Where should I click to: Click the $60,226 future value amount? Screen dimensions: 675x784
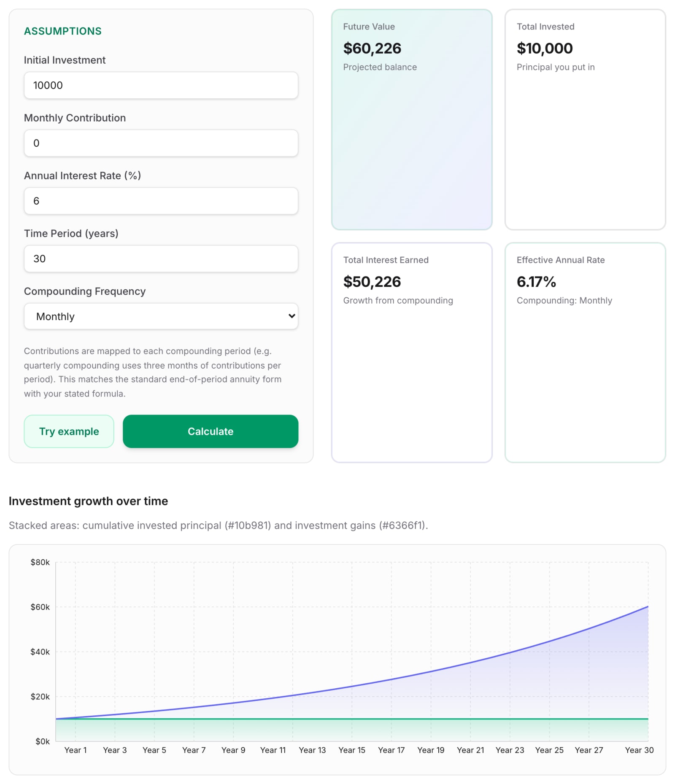[372, 48]
